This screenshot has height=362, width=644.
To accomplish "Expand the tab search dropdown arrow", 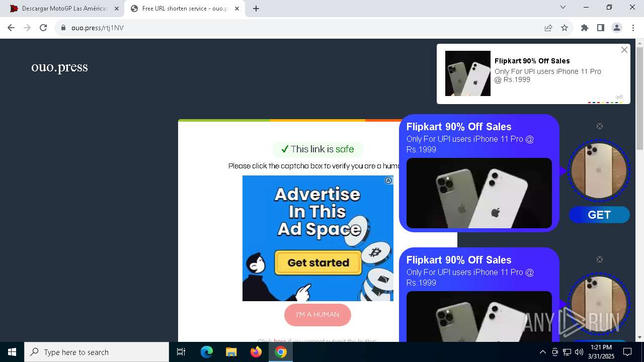I will click(563, 7).
